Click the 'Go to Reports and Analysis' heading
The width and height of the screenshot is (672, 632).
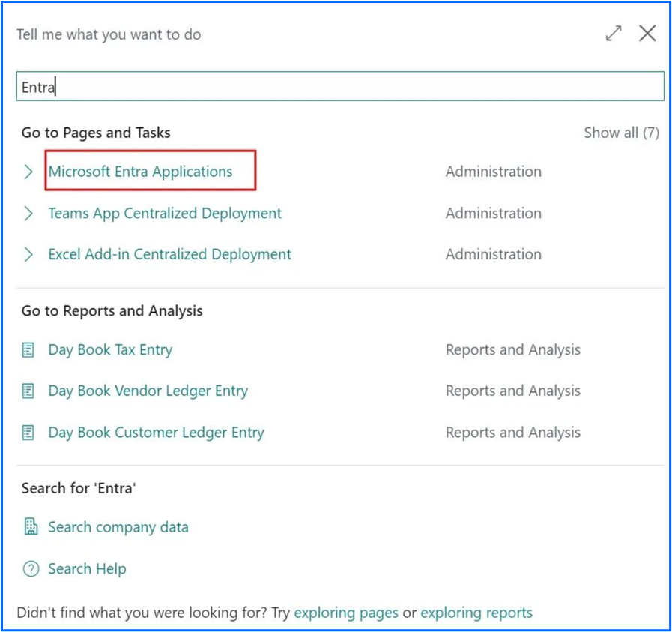click(x=112, y=311)
